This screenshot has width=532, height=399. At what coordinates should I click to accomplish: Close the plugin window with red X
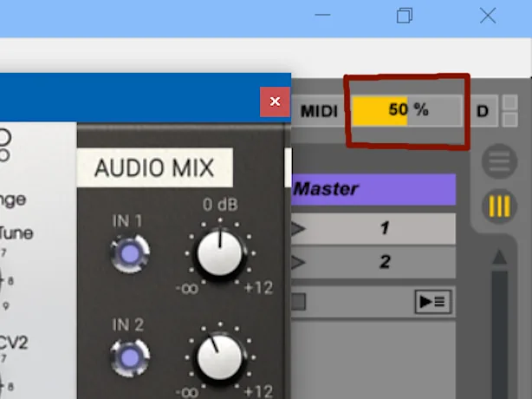pos(275,101)
